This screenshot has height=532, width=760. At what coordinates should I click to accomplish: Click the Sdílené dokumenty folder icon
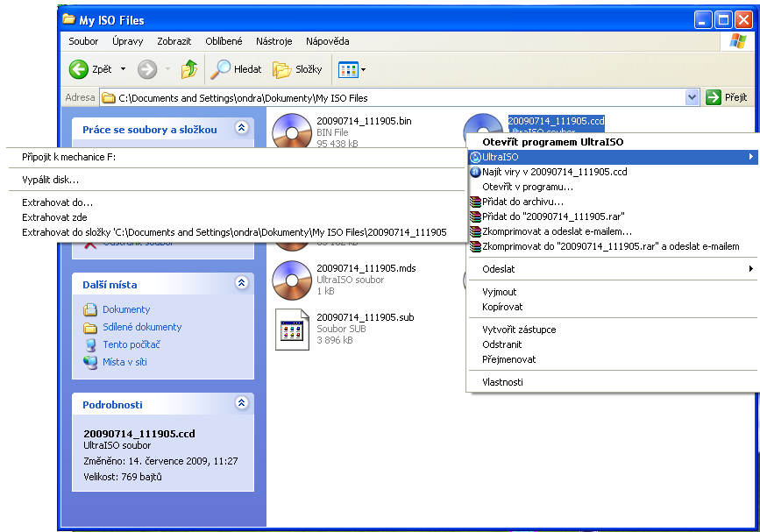[90, 328]
